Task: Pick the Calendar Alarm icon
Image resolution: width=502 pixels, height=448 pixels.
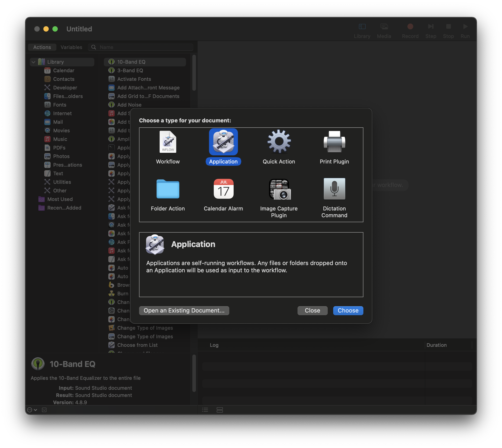Action: (x=223, y=189)
